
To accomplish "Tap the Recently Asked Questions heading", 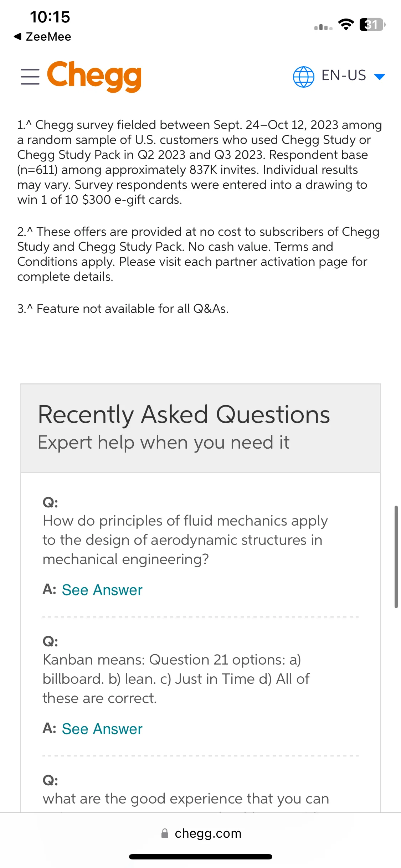I will click(184, 414).
